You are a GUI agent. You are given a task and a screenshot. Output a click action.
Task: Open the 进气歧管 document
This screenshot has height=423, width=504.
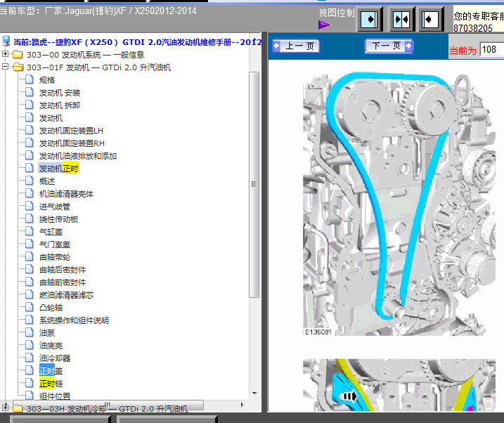(x=55, y=207)
